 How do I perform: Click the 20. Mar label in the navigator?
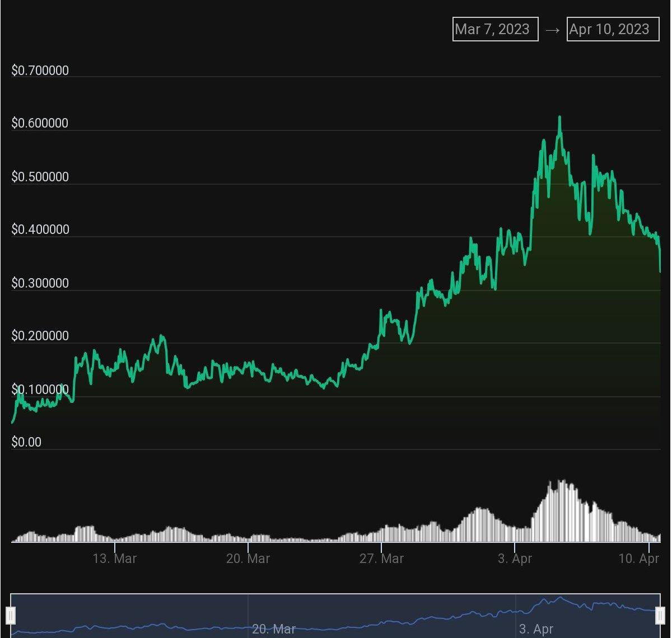[x=274, y=629]
